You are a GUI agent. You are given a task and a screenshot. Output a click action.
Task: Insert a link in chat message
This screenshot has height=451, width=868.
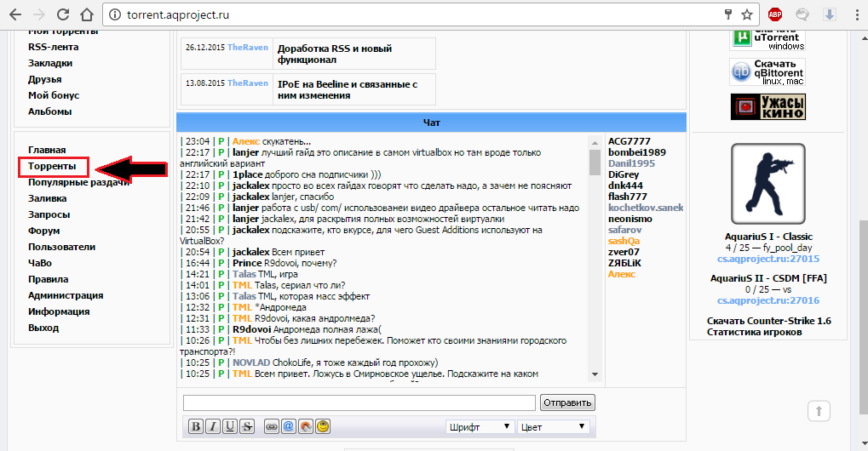[271, 426]
